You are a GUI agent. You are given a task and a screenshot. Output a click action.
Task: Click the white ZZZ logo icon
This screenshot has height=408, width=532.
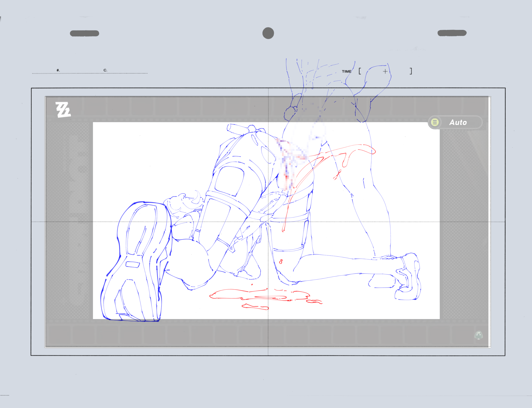(63, 110)
